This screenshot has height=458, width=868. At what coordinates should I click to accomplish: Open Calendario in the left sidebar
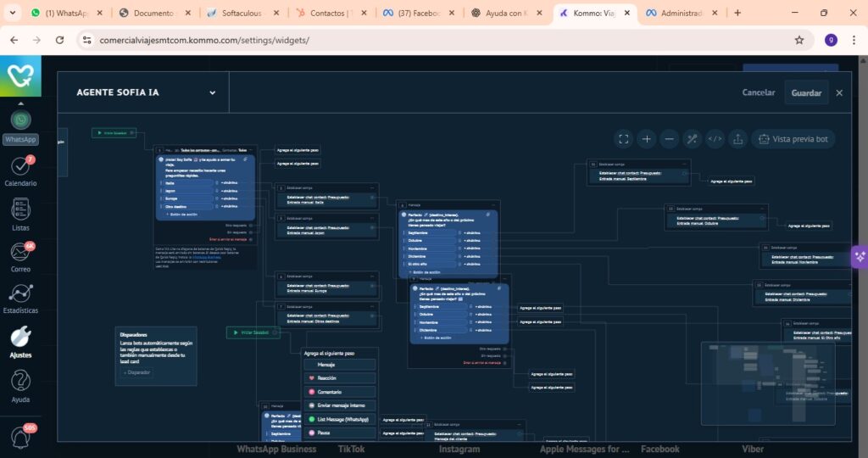point(20,170)
